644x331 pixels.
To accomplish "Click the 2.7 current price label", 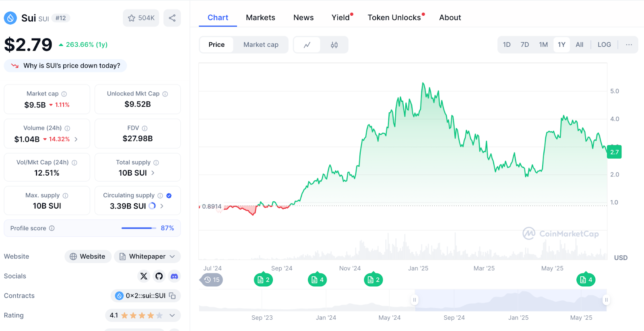I will (614, 152).
